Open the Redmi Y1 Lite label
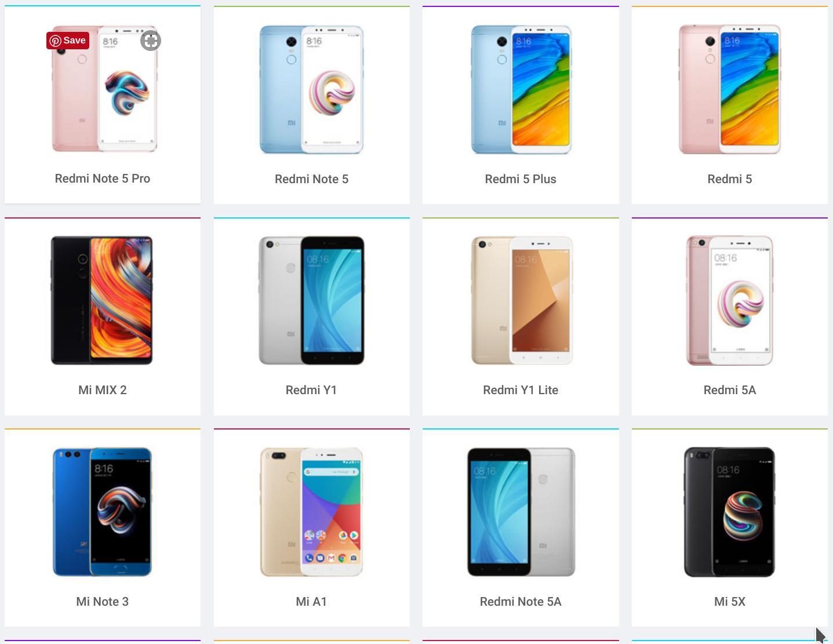This screenshot has height=644, width=833. (x=521, y=390)
